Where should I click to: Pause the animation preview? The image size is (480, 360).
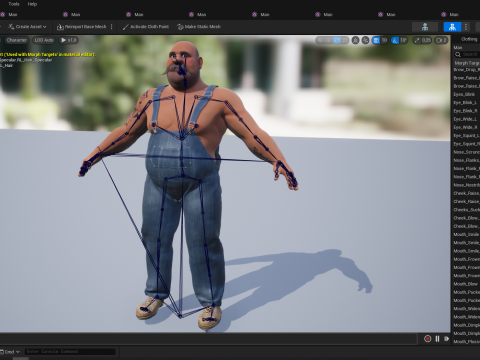click(x=437, y=339)
